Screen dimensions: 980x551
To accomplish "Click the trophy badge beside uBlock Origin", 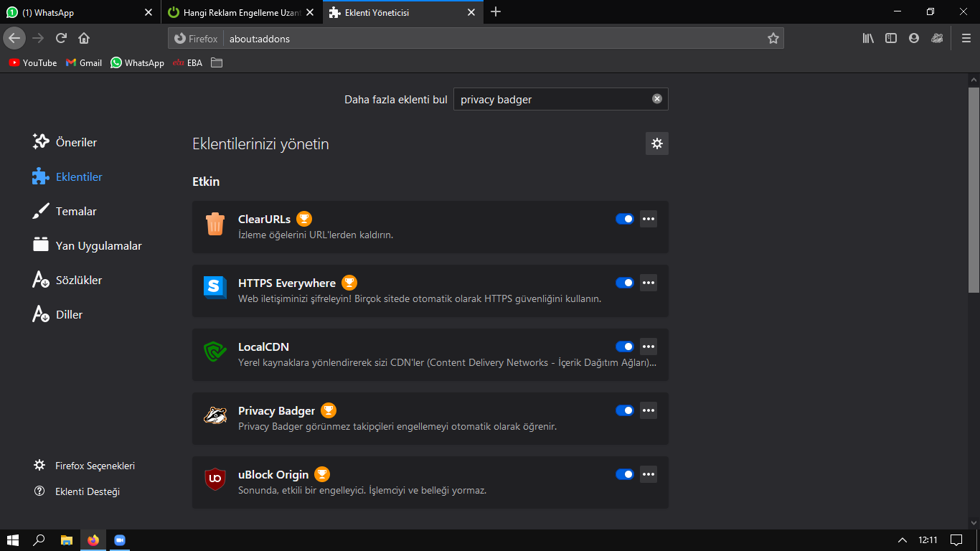I will (x=322, y=474).
